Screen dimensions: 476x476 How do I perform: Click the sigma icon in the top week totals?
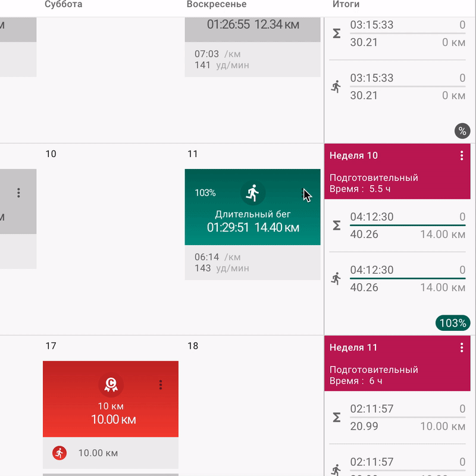tap(336, 33)
